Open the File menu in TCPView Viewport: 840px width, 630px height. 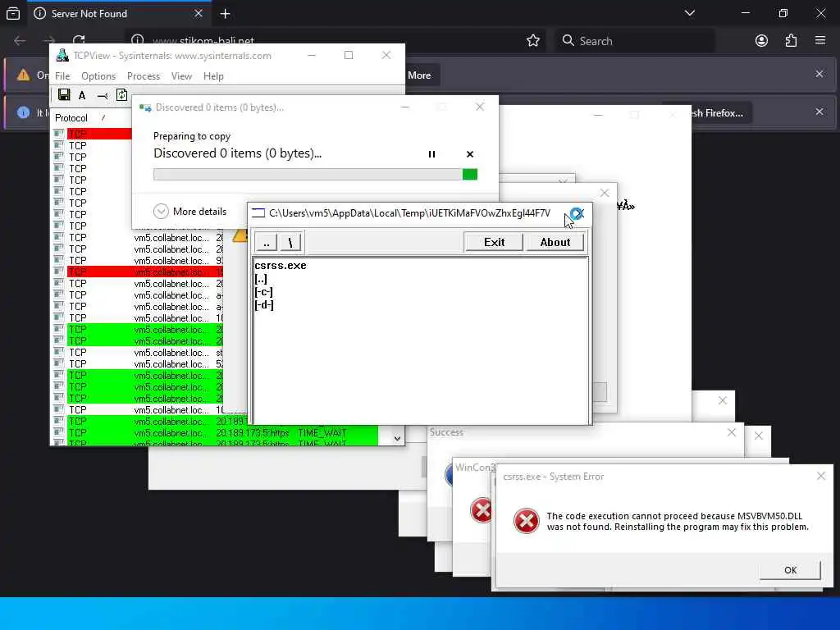point(62,76)
